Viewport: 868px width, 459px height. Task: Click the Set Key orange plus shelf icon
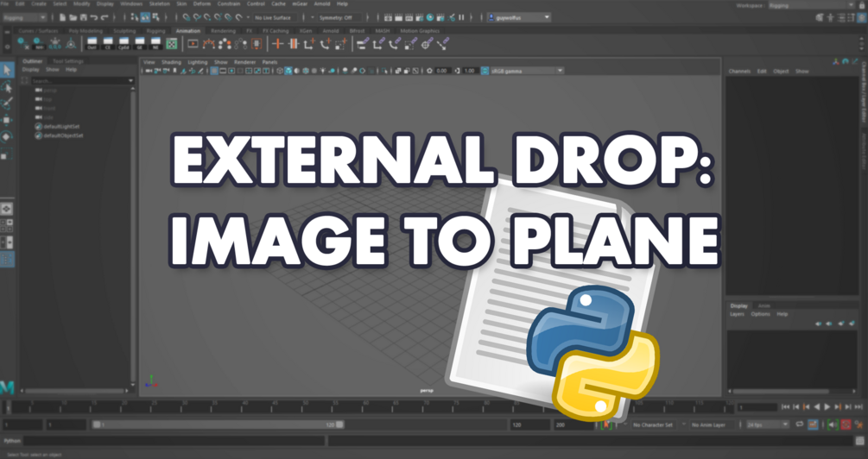coord(278,44)
